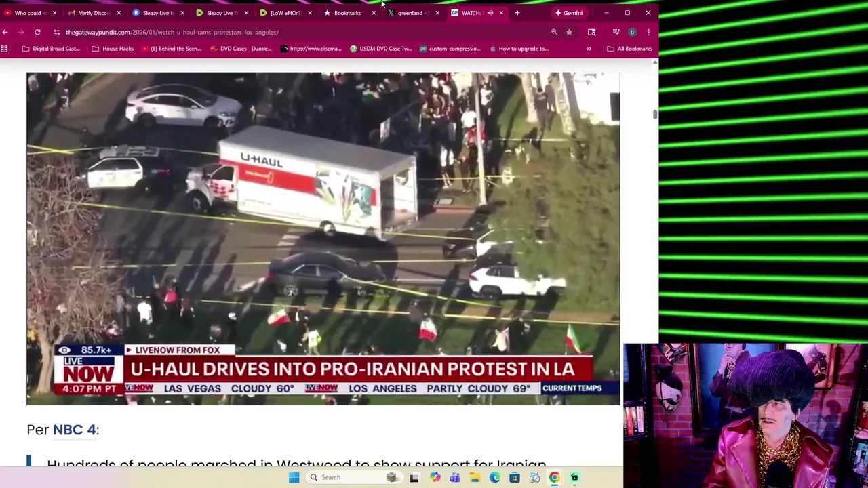Close the Bookmarks tab
The width and height of the screenshot is (868, 488).
point(374,13)
